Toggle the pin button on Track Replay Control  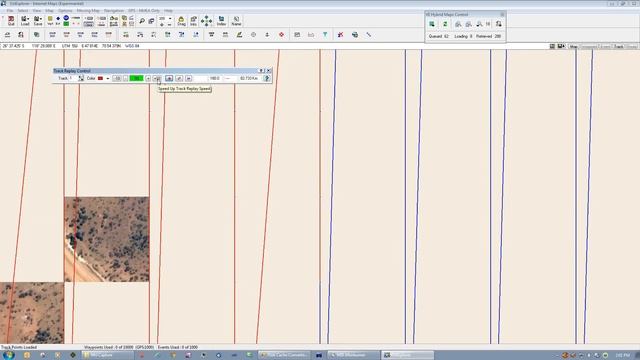click(x=262, y=71)
